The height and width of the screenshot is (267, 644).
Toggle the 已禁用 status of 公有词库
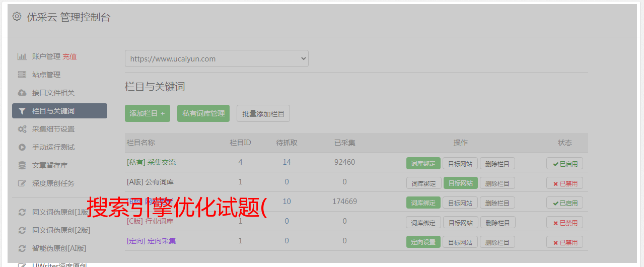click(565, 183)
